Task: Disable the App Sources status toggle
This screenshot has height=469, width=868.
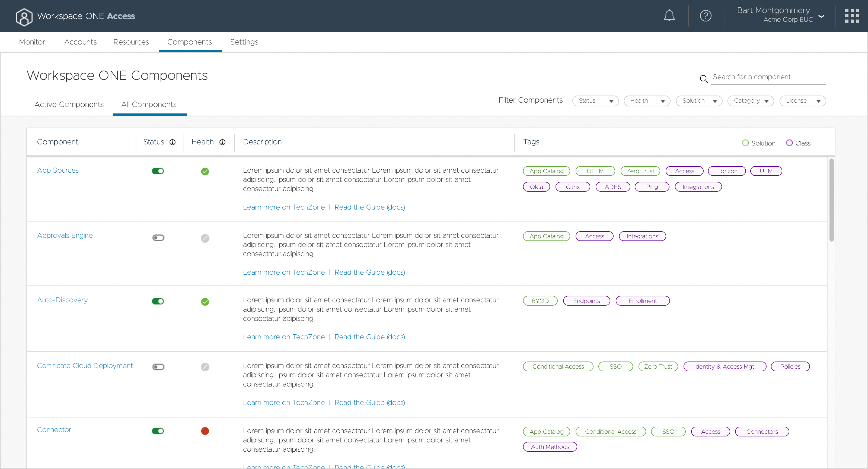Action: tap(158, 171)
